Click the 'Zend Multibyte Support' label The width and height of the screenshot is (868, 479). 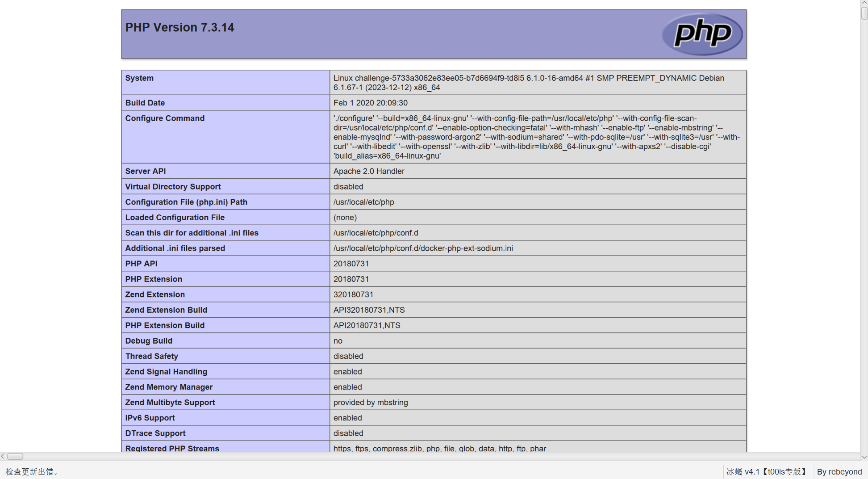coord(170,403)
